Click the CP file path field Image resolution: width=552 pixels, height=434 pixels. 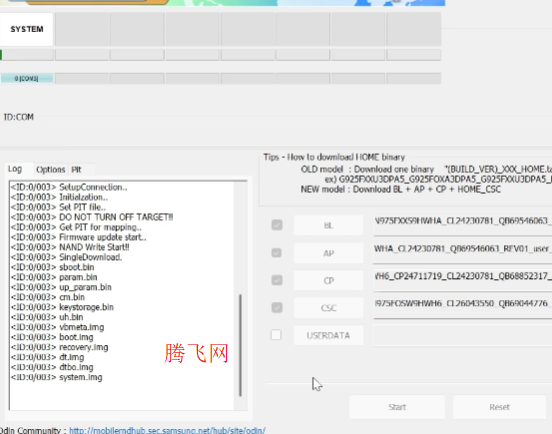462,280
